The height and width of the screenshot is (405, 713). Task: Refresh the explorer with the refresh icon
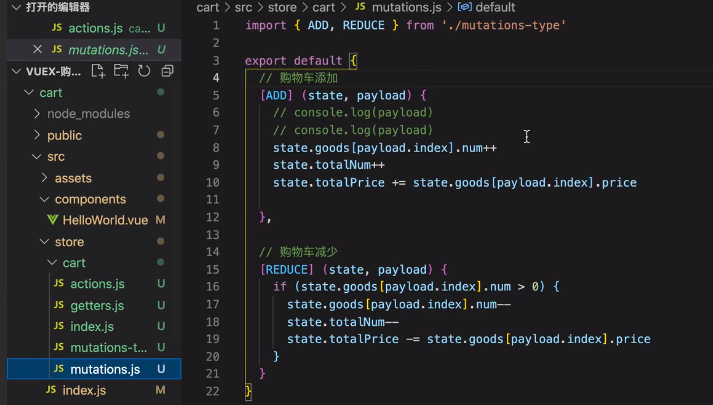point(144,71)
